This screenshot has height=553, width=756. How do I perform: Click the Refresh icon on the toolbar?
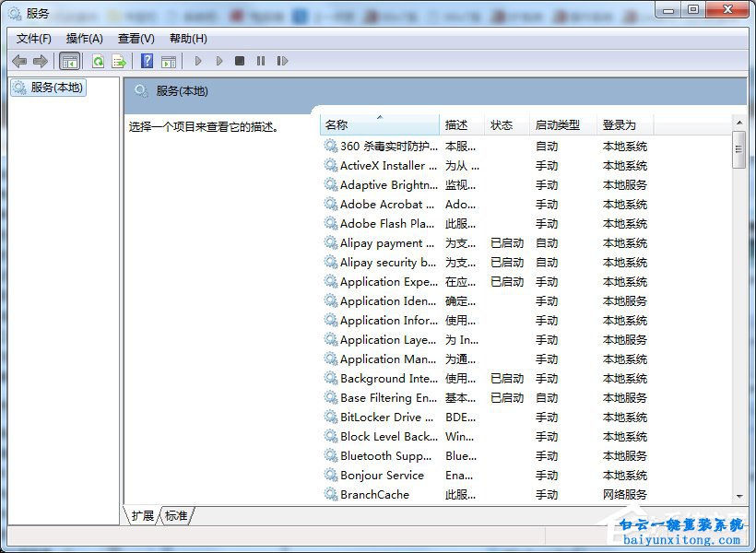coord(98,61)
